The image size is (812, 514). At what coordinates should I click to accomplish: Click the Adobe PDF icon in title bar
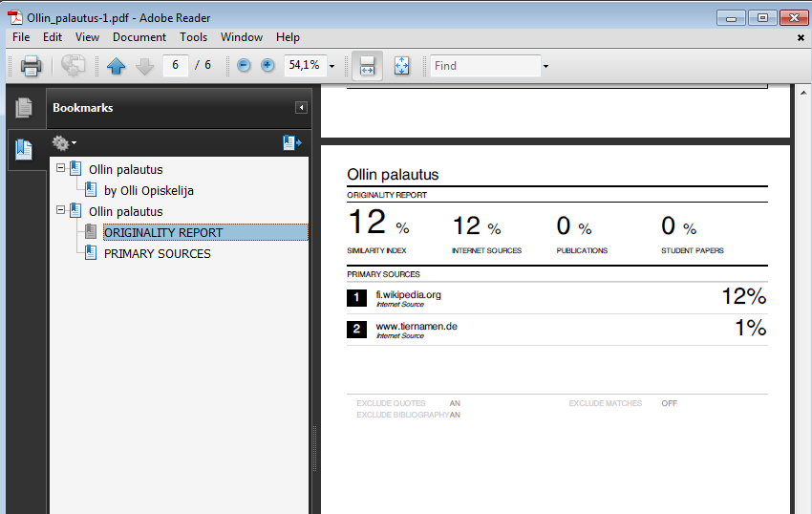pyautogui.click(x=15, y=17)
